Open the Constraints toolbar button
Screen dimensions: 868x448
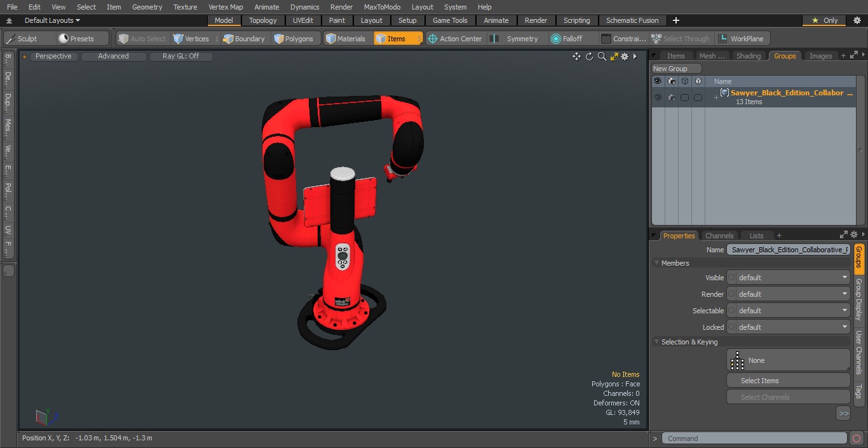[624, 39]
